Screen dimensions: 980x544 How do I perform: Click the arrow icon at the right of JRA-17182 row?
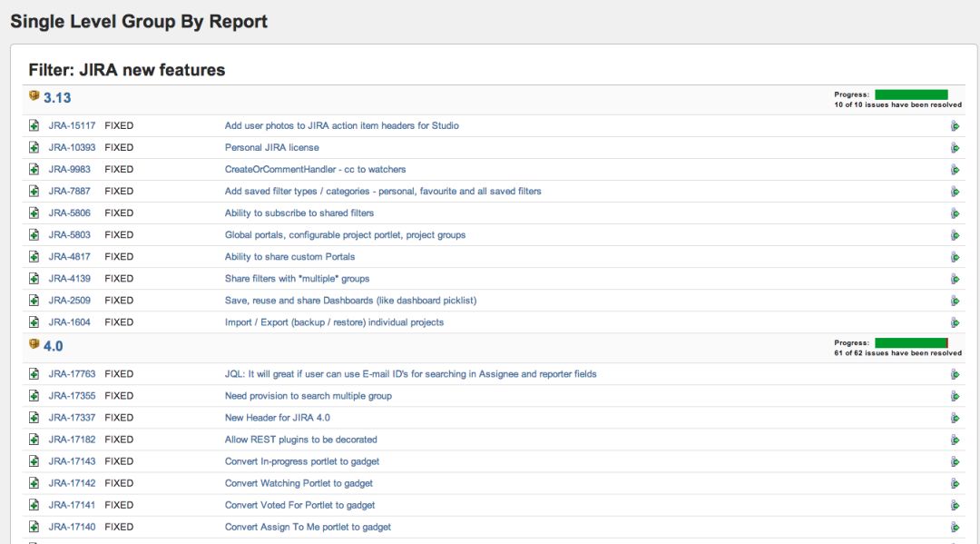(x=955, y=440)
